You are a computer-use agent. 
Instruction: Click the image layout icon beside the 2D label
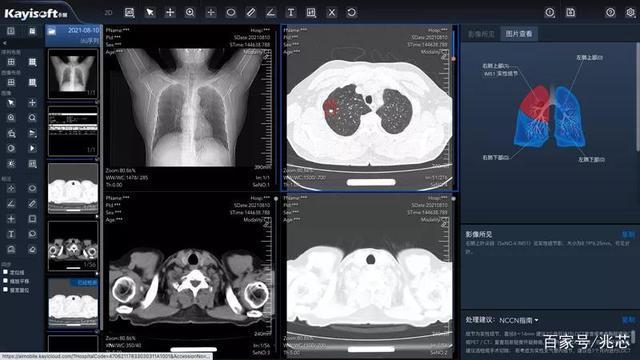[x=129, y=13]
